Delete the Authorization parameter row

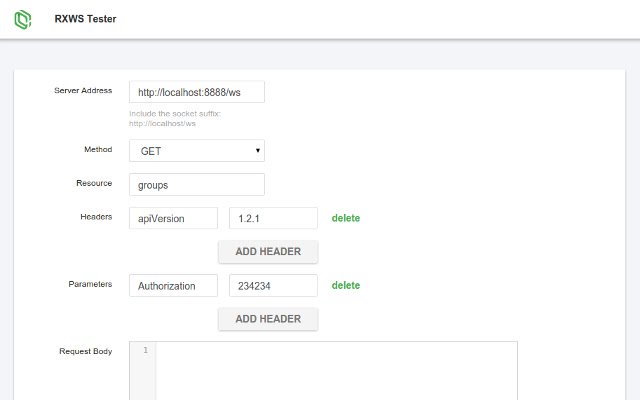(346, 285)
